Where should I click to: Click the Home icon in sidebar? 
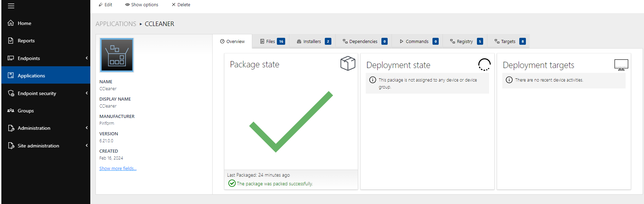(x=11, y=23)
